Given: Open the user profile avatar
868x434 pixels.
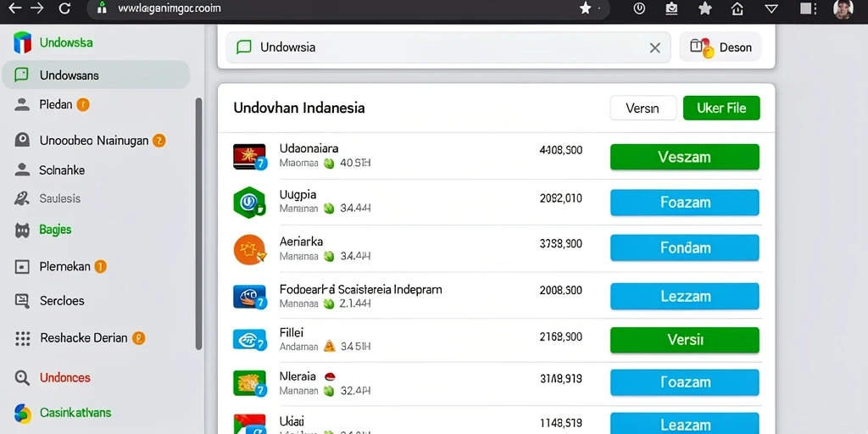Looking at the screenshot, I should pos(843,8).
